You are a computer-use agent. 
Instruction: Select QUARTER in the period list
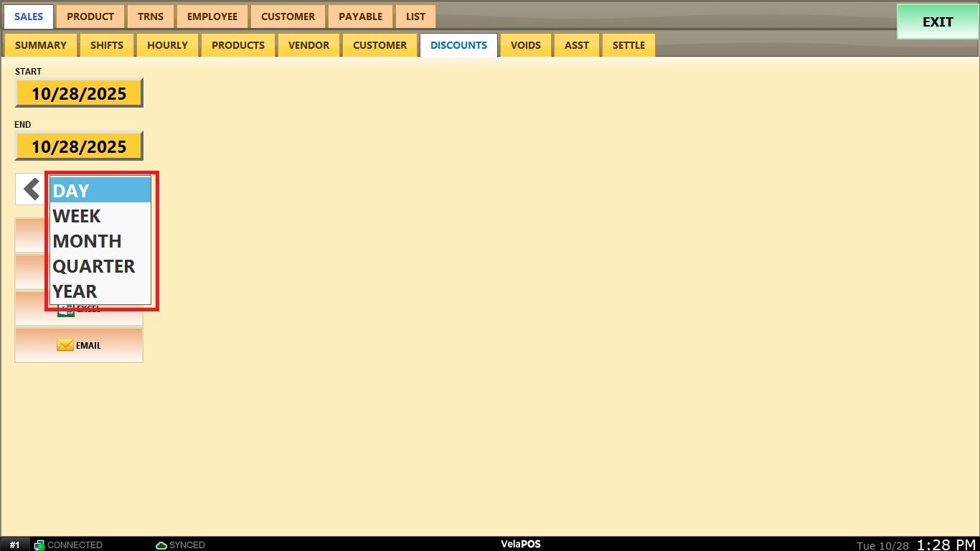(100, 266)
